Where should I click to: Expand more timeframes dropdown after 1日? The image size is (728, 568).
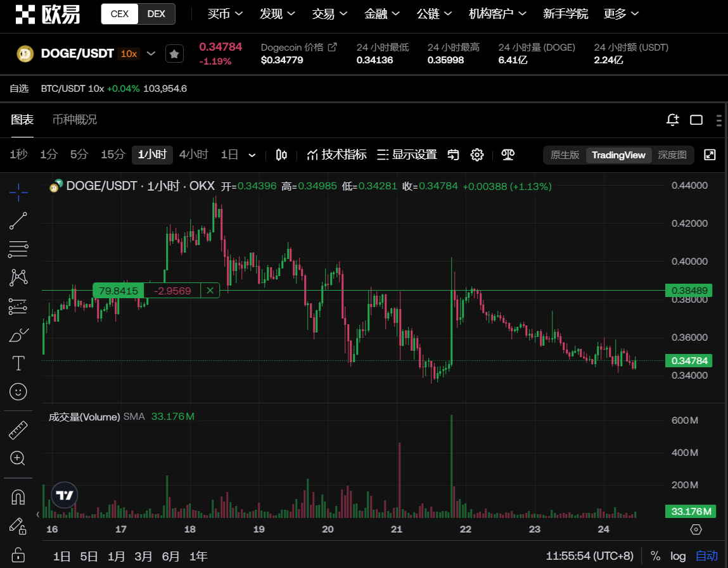coord(252,155)
